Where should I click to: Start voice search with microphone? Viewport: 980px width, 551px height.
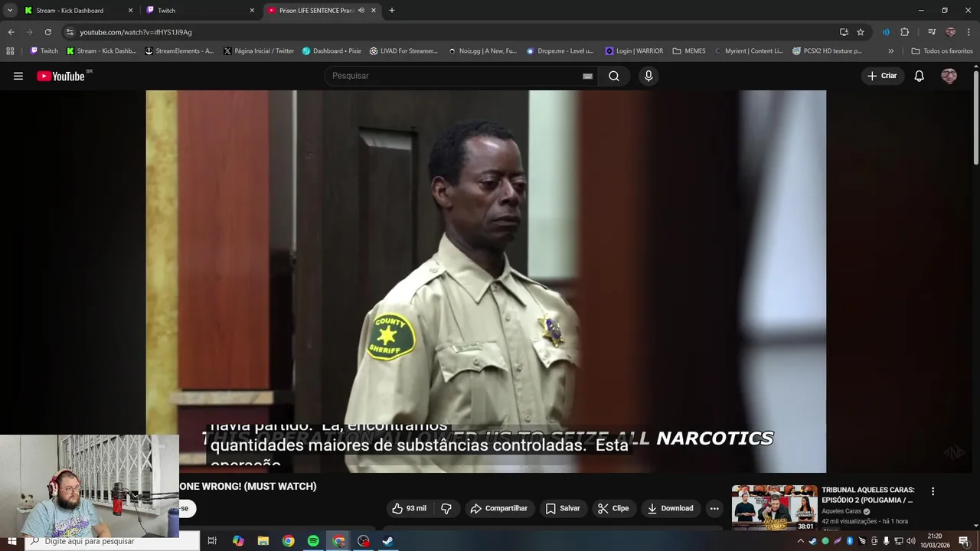coord(648,76)
